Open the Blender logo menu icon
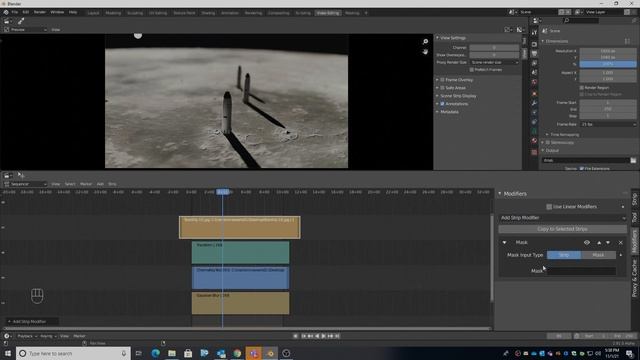 pos(6,13)
